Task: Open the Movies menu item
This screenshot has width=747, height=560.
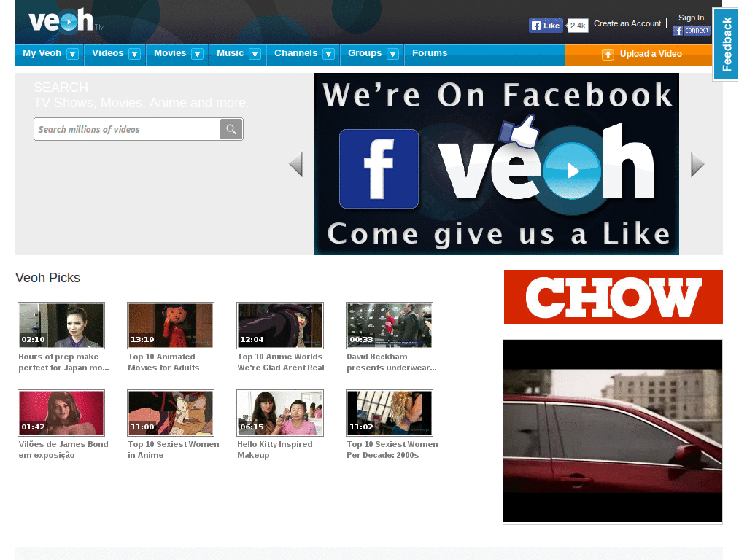Action: pos(170,53)
